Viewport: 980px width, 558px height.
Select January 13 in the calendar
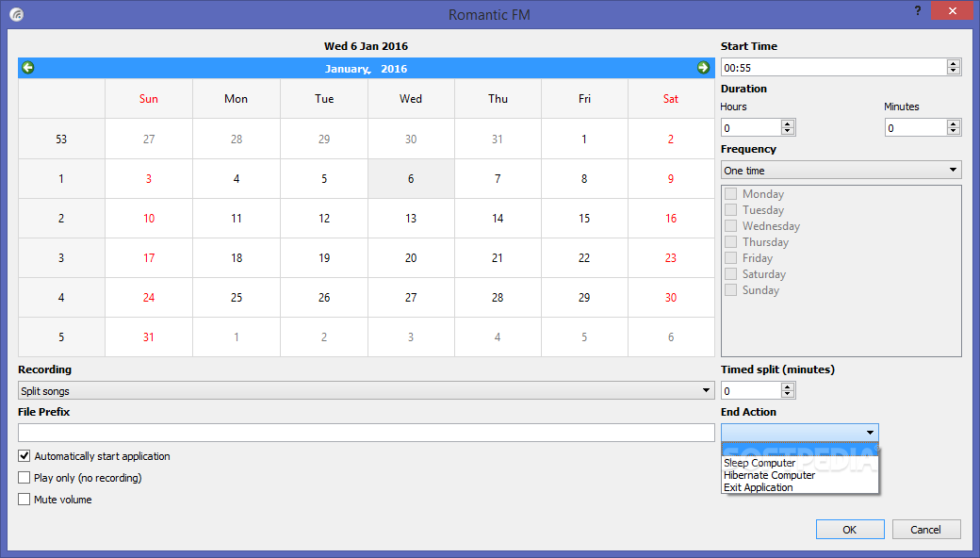click(x=411, y=218)
